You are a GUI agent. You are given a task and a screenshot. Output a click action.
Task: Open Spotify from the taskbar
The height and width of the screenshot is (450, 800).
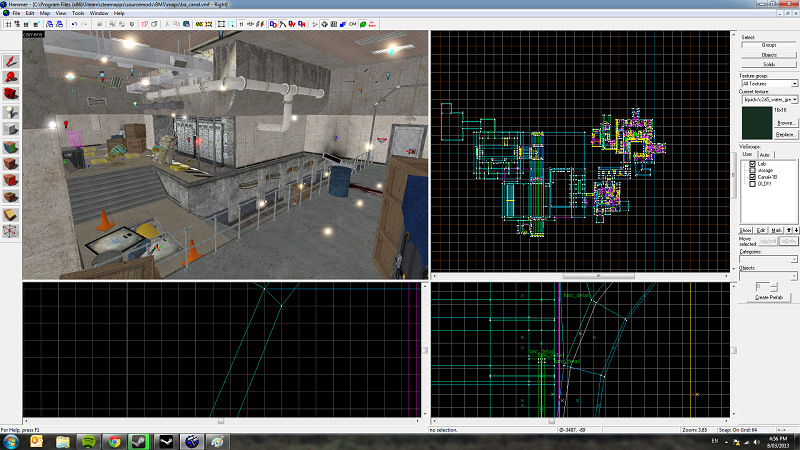click(89, 441)
